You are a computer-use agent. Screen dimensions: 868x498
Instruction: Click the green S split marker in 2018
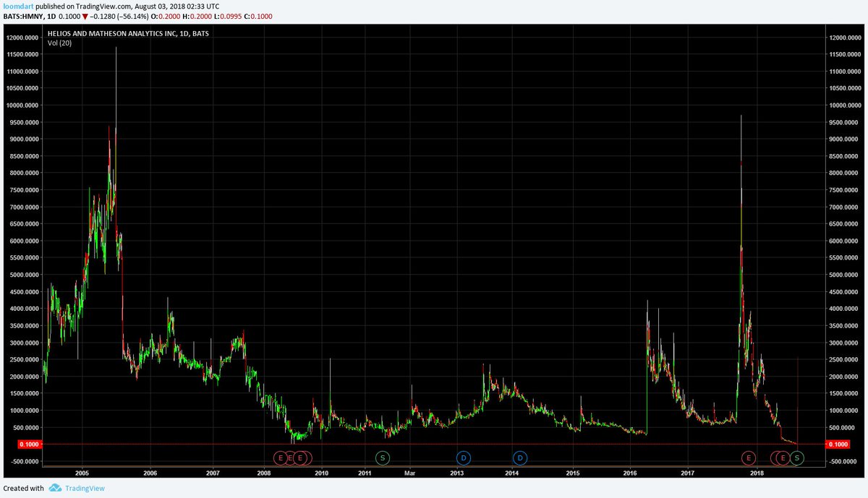797,458
